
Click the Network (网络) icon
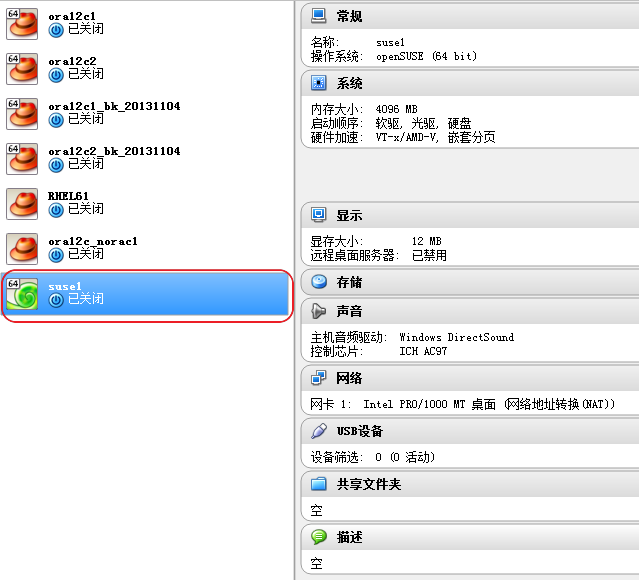click(x=319, y=378)
